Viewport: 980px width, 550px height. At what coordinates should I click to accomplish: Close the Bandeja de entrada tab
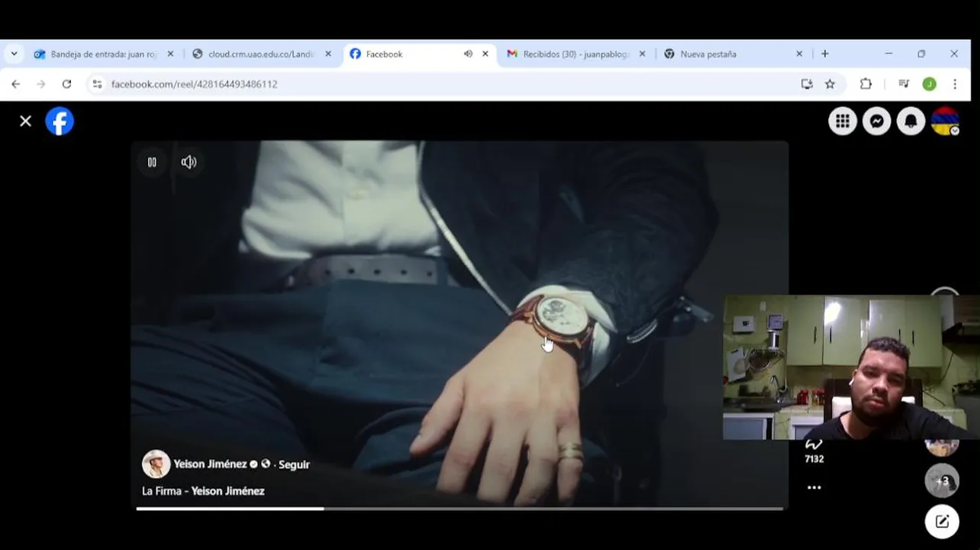click(x=170, y=54)
